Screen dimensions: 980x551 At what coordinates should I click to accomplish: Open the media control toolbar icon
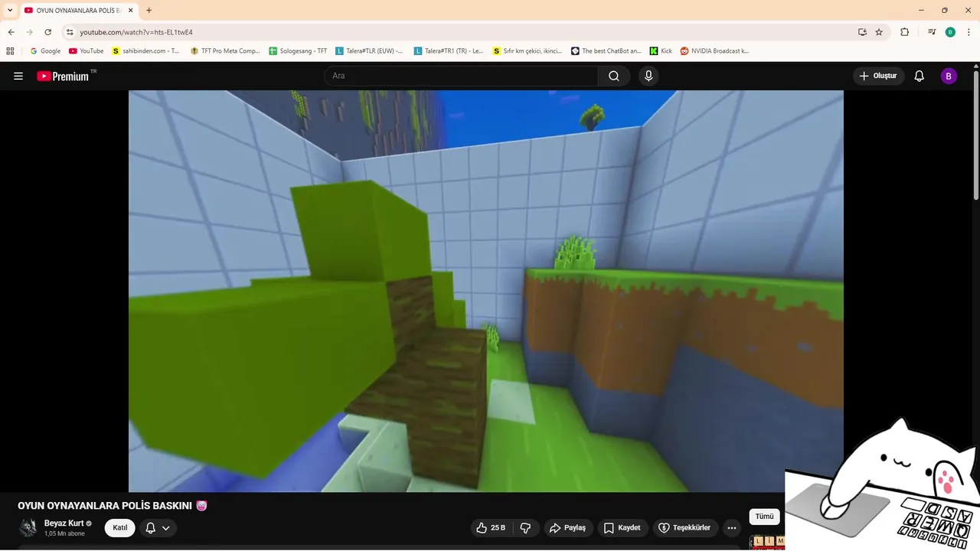[x=932, y=32]
